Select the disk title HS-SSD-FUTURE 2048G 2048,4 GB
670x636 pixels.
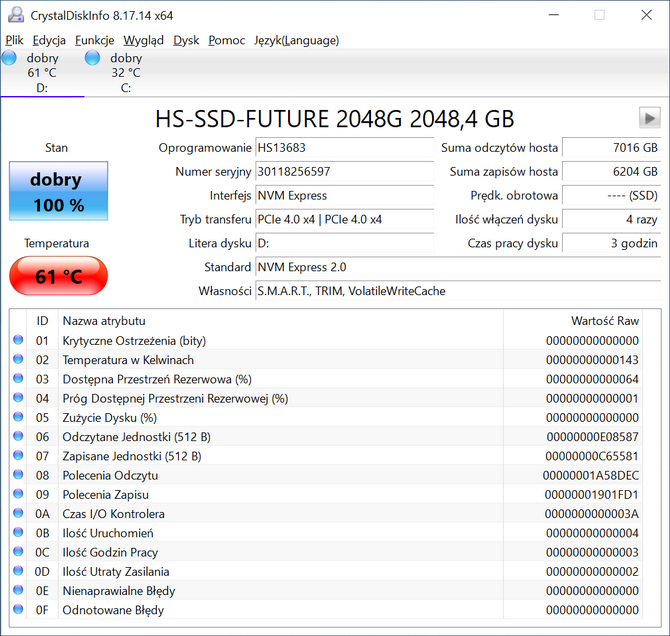pyautogui.click(x=335, y=119)
